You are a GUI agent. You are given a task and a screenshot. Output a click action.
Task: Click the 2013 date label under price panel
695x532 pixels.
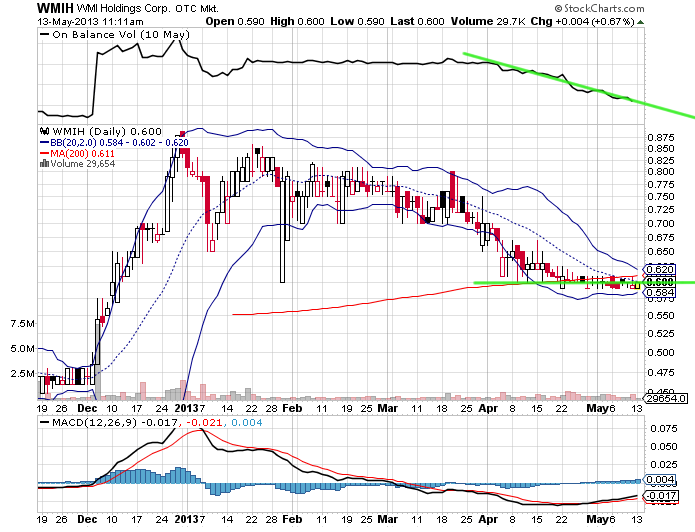click(186, 408)
